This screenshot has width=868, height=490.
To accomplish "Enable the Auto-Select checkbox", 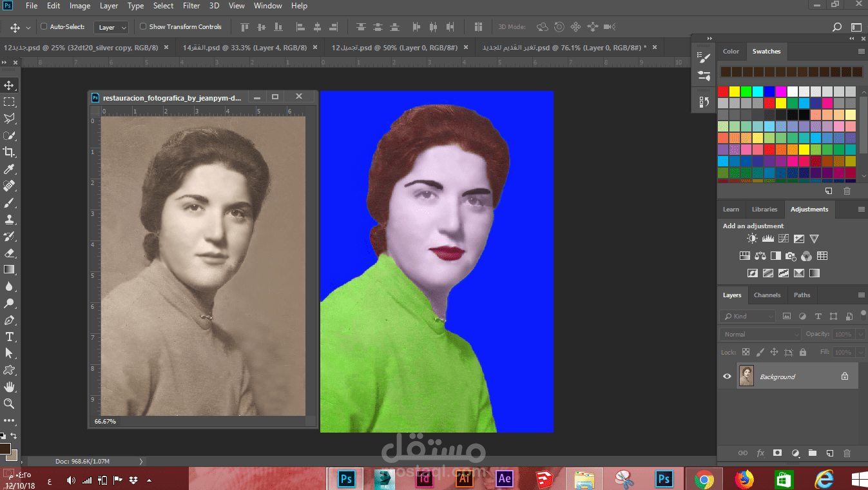I will tap(44, 26).
